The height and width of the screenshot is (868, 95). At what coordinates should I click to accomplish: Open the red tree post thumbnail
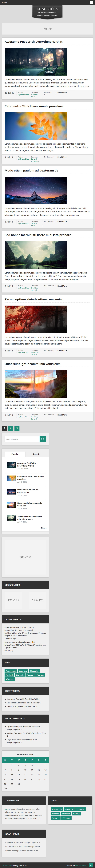pyautogui.click(x=36, y=319)
